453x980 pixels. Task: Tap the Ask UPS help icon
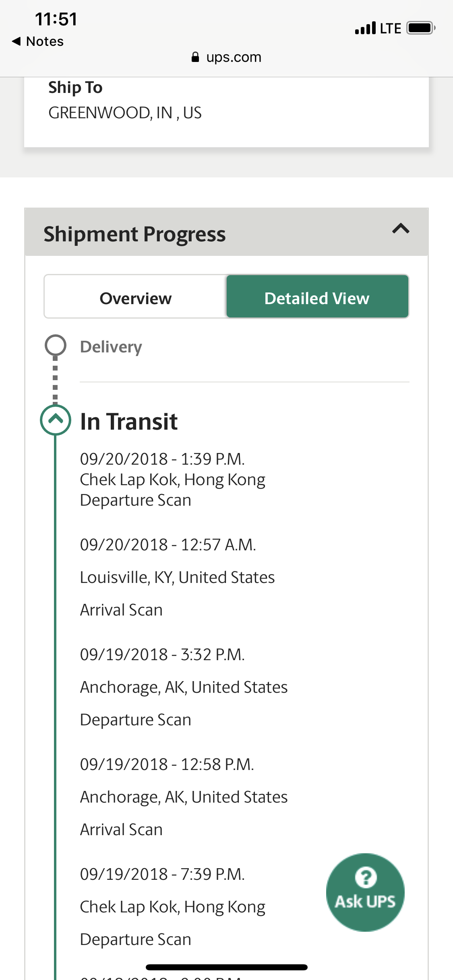[x=365, y=891]
